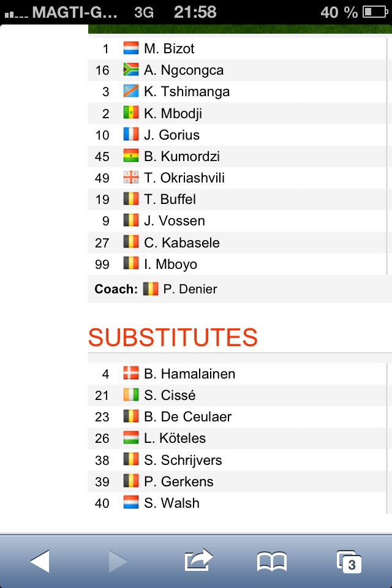The image size is (392, 588).
Task: Select player M. Bizot
Action: click(169, 48)
